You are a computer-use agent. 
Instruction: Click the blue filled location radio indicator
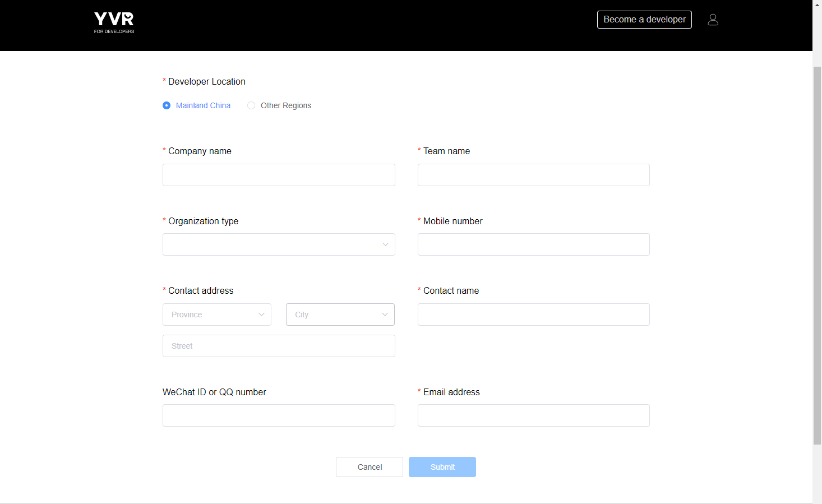pos(167,105)
